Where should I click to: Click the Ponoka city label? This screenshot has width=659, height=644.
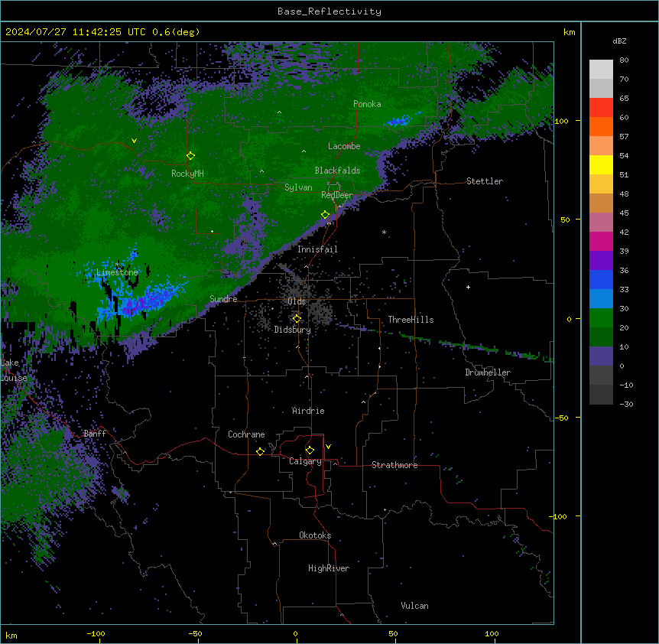367,104
